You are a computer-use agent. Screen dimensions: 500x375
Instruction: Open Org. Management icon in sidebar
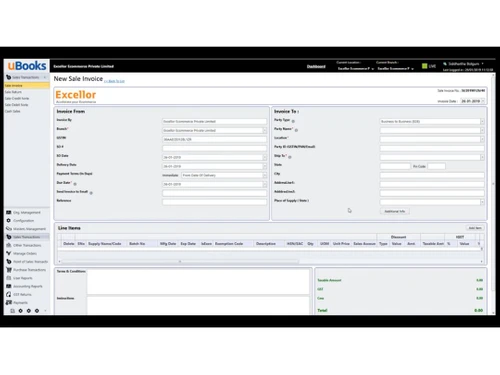coord(9,212)
